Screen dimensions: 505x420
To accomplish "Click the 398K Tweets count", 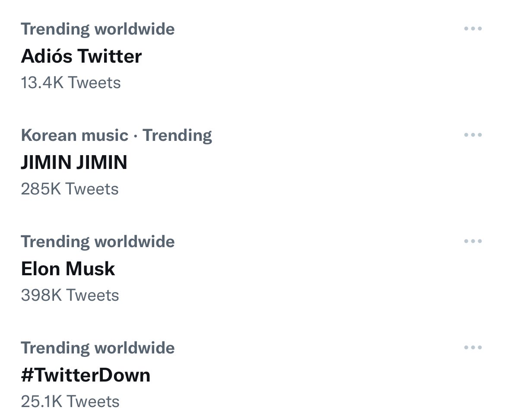I will (70, 295).
